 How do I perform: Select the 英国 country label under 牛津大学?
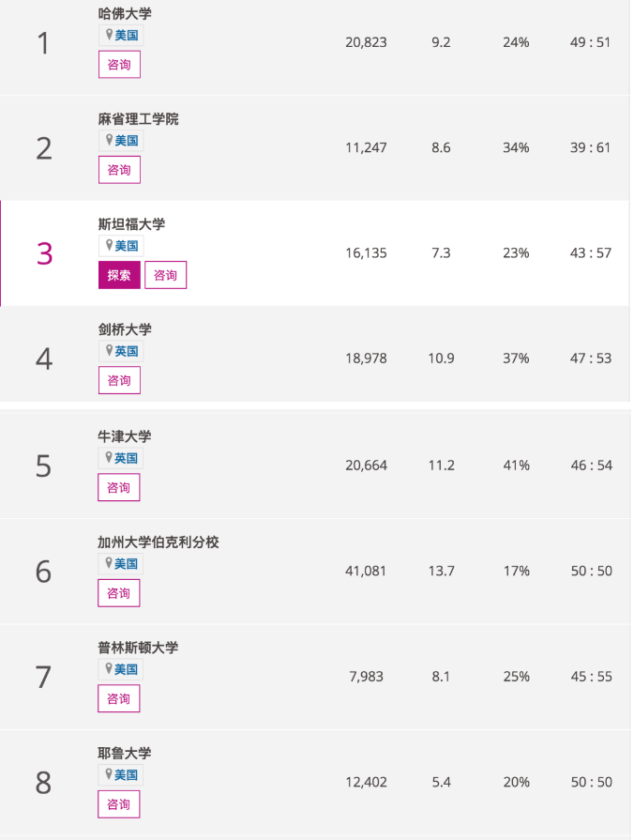[127, 458]
